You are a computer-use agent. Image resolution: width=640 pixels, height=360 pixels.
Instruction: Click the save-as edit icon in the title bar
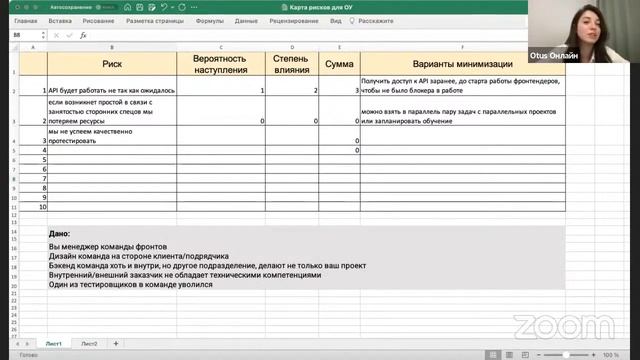click(152, 7)
